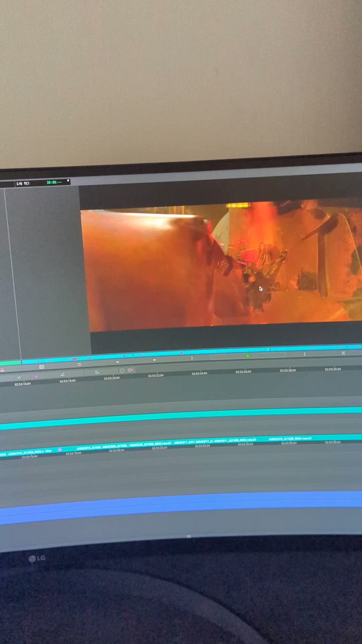Click the Lift/Overwrite segment mode arrow icon
The image size is (362, 644).
coord(62,374)
